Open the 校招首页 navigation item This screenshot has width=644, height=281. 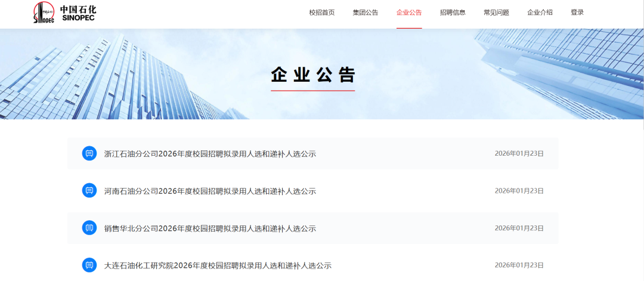321,13
